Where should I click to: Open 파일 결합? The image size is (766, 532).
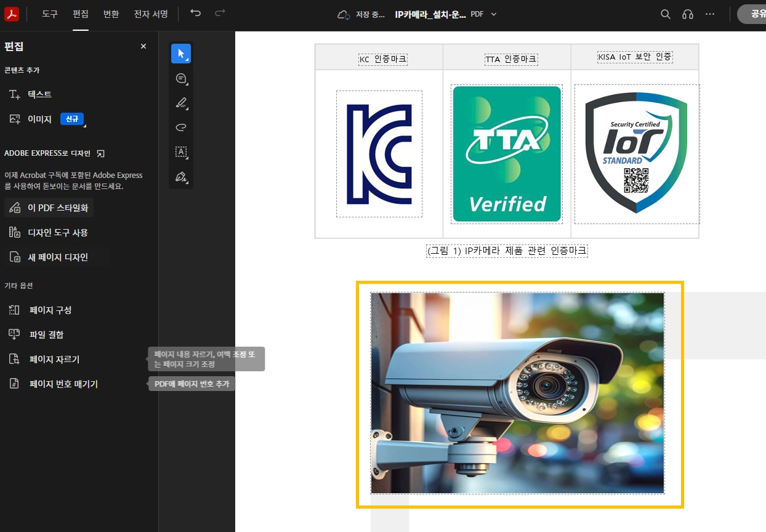click(x=46, y=334)
